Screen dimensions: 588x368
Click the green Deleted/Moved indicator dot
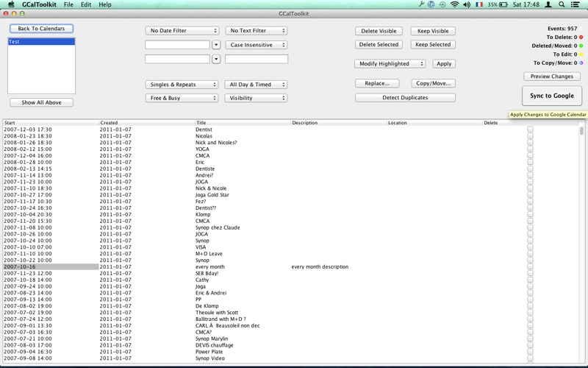(x=581, y=46)
